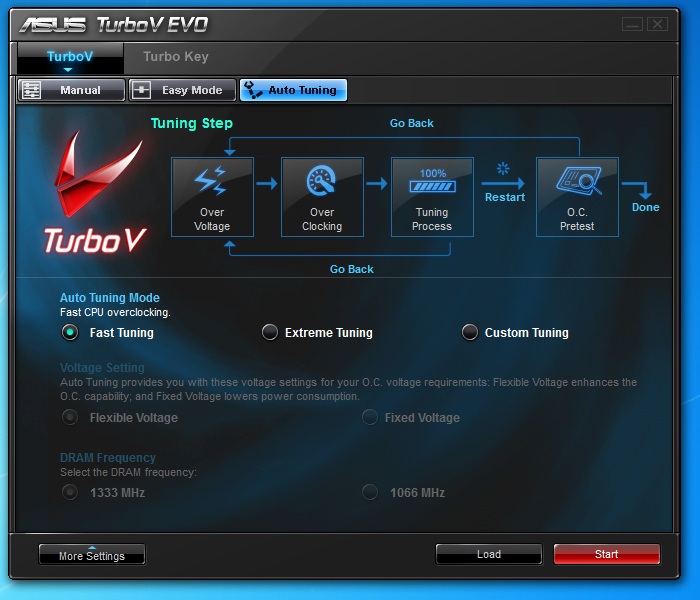Click the O.C. Pretest magnifier icon

579,180
